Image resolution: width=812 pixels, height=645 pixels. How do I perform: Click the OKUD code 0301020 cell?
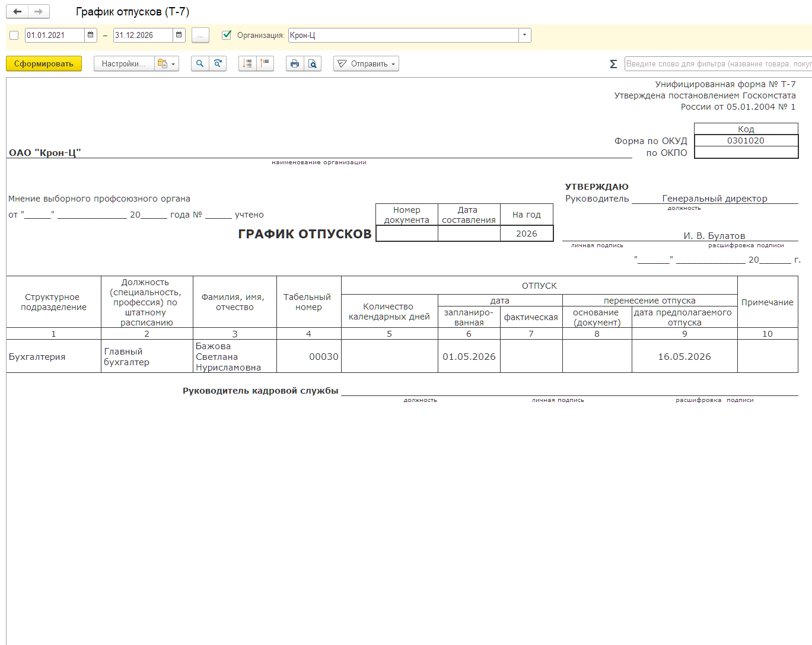pos(746,141)
